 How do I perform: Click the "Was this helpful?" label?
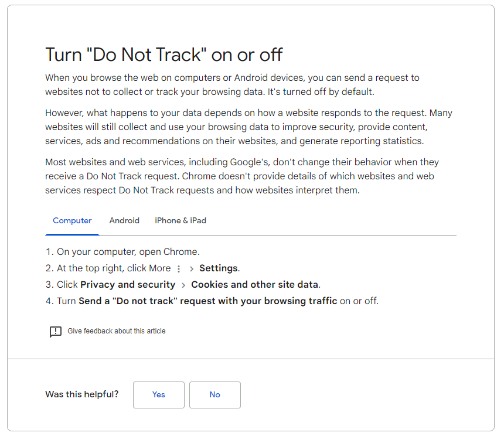point(81,394)
